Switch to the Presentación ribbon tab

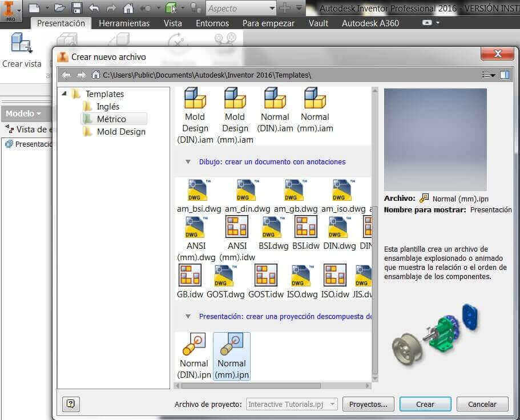61,23
